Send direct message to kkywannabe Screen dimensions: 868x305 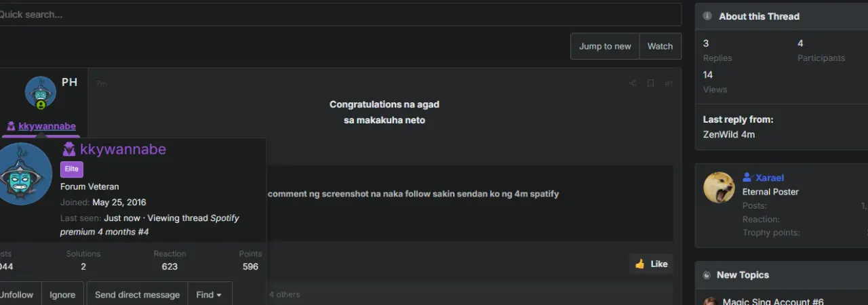(137, 295)
